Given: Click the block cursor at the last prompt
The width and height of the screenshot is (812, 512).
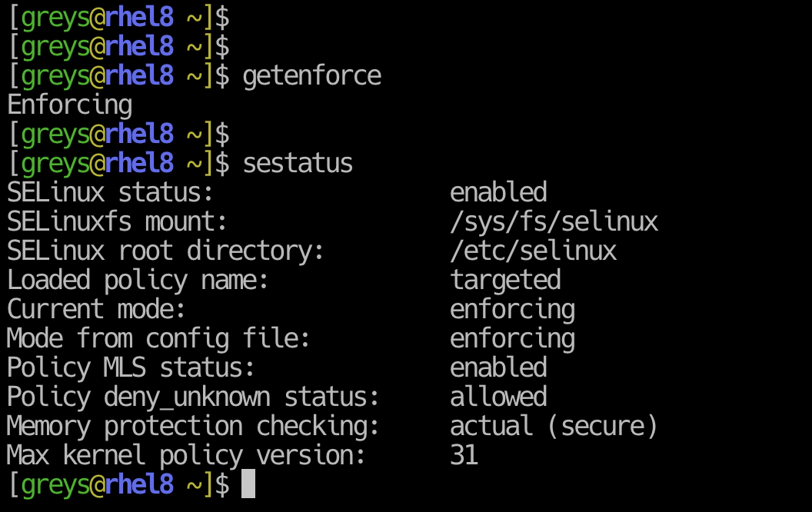Looking at the screenshot, I should coord(248,484).
